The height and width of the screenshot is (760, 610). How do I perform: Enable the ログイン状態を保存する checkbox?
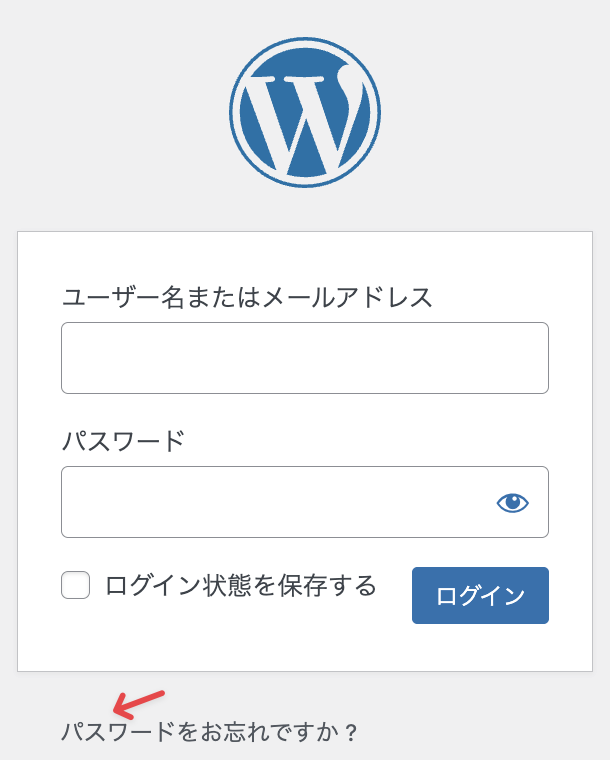click(76, 585)
